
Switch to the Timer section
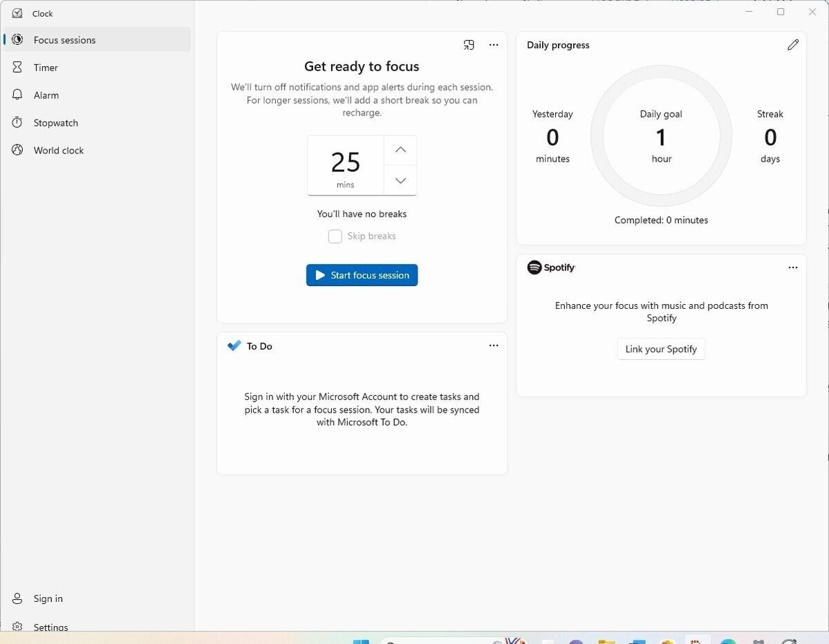[97, 68]
